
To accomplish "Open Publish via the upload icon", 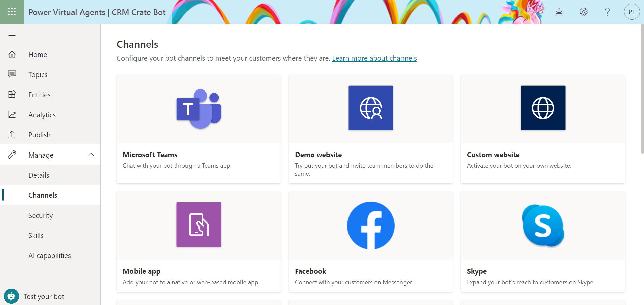I will tap(12, 134).
